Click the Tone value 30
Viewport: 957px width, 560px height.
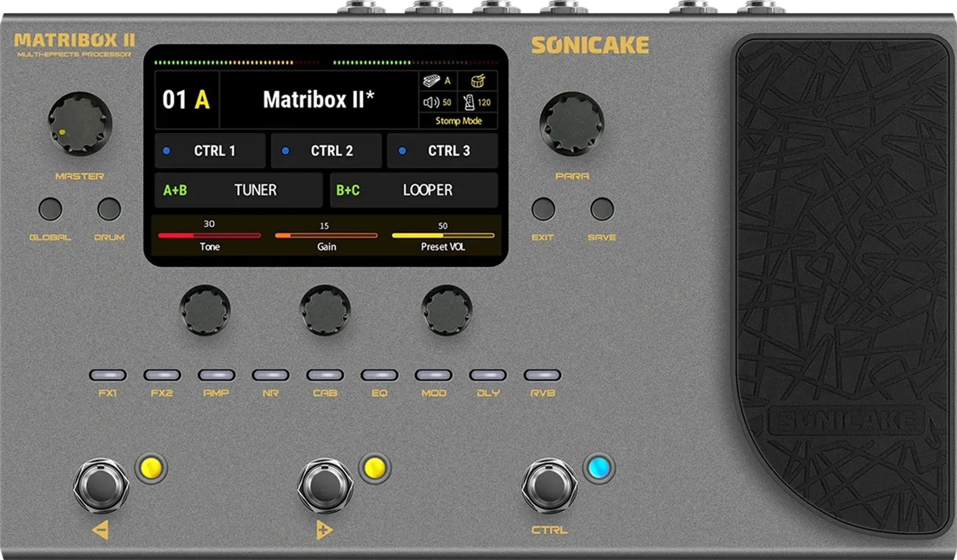[209, 224]
